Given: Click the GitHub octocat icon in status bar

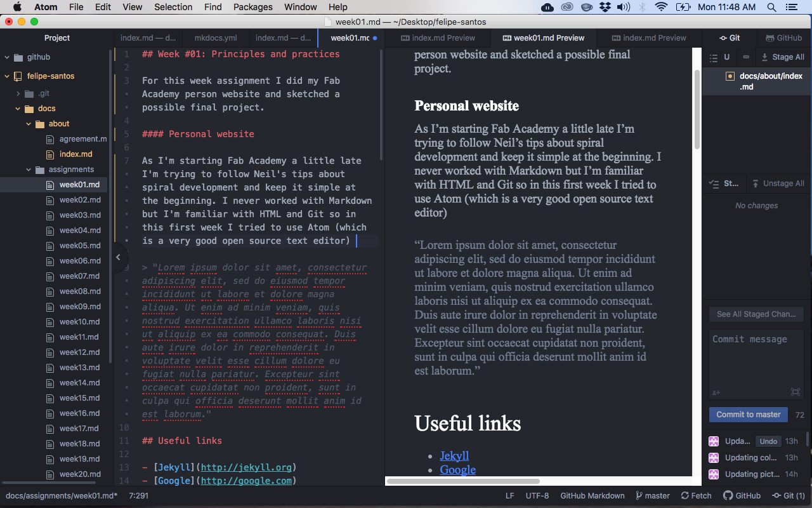Looking at the screenshot, I should point(728,496).
